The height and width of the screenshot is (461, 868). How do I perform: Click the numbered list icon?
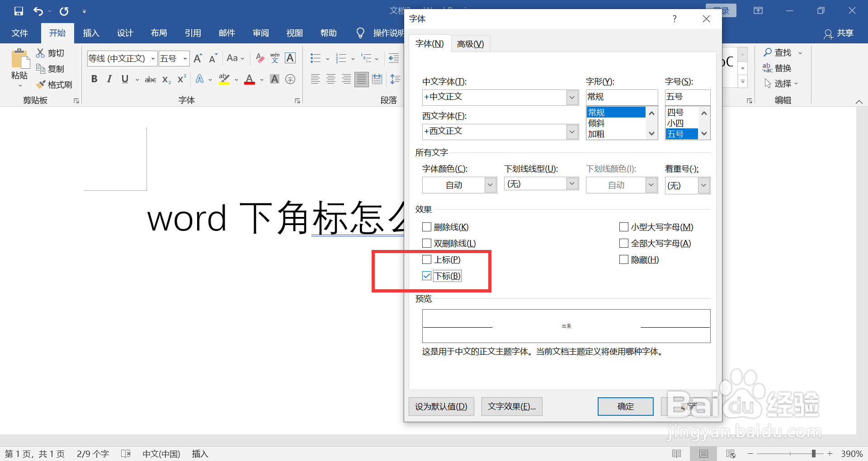(341, 58)
